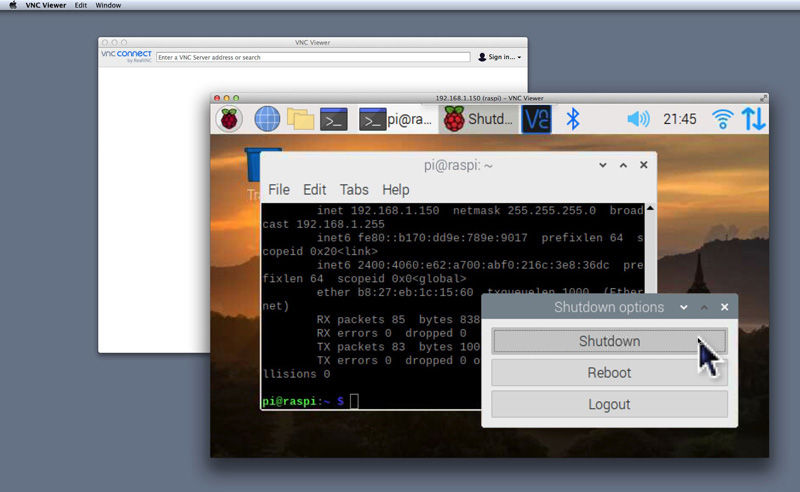
Task: Click the terminal window's down-chevron button
Action: [x=603, y=165]
